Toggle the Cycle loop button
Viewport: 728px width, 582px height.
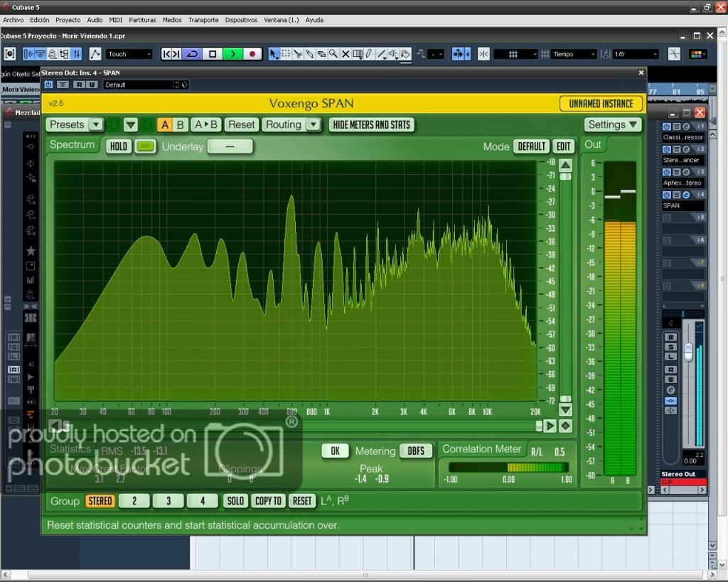pos(192,54)
